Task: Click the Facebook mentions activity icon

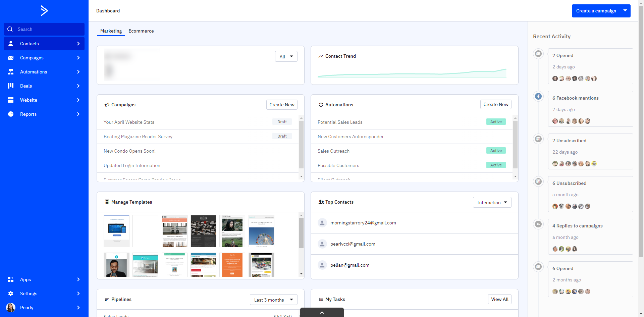Action: (x=538, y=96)
